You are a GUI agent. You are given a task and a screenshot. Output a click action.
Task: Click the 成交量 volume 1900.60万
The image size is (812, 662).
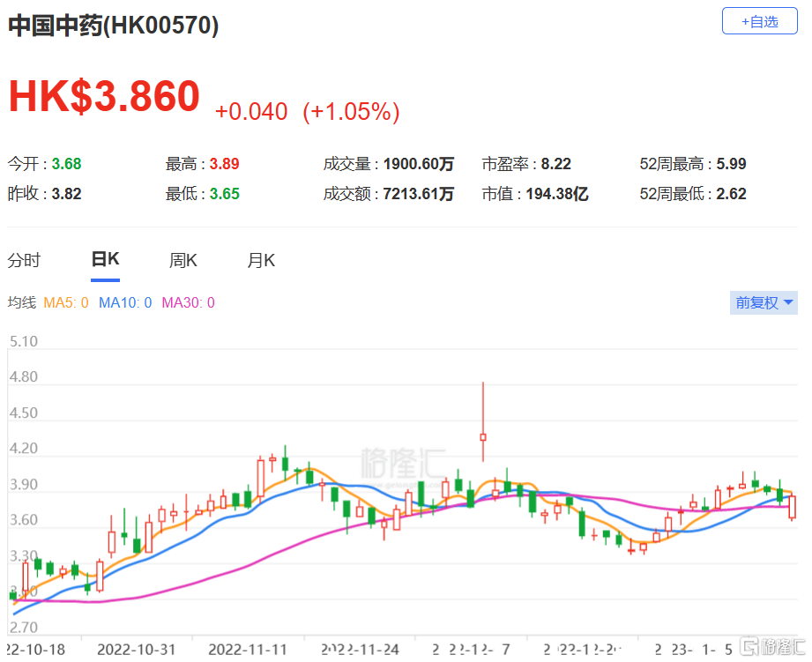419,164
